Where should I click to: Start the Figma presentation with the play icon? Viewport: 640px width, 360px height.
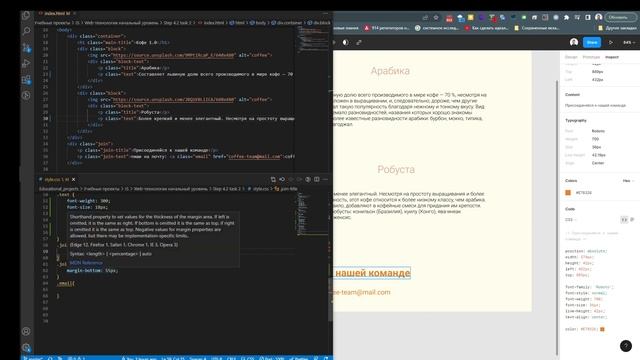pos(611,42)
